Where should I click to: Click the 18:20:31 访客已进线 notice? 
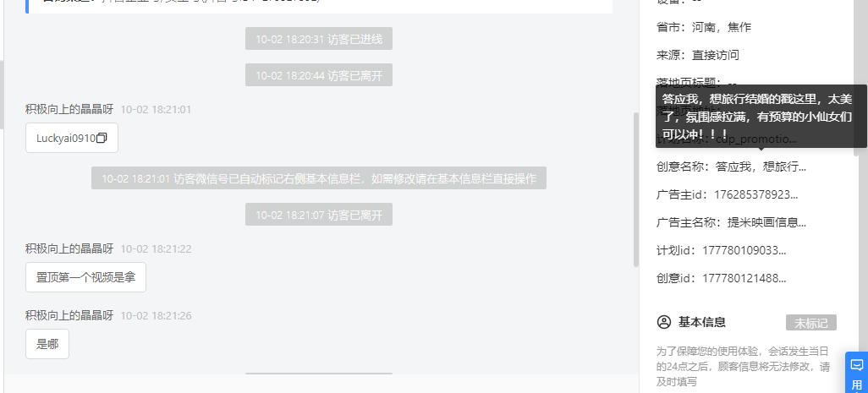tap(319, 39)
